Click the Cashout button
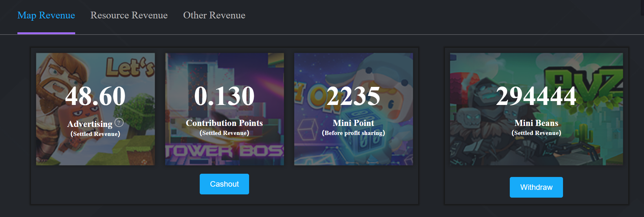 tap(224, 184)
